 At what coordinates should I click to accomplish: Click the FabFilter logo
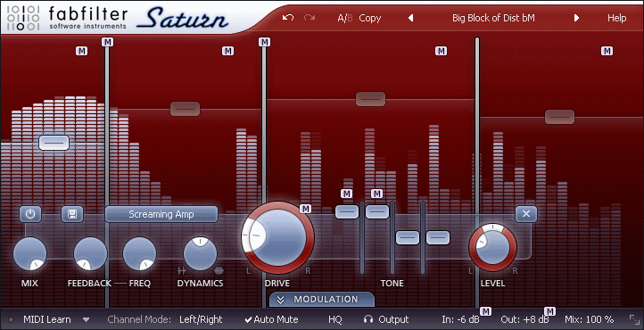coord(68,18)
